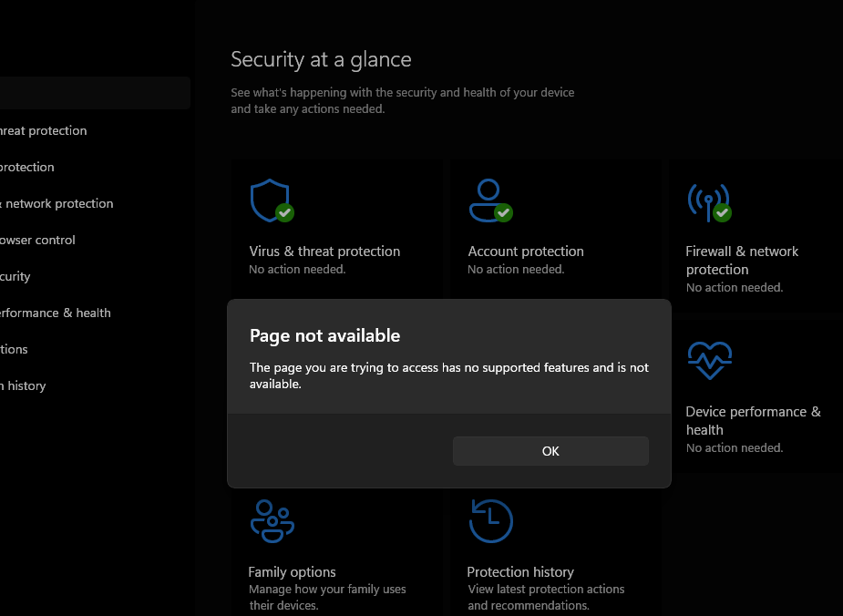Open threat protection in sidebar
Image resolution: width=843 pixels, height=616 pixels.
click(x=43, y=130)
